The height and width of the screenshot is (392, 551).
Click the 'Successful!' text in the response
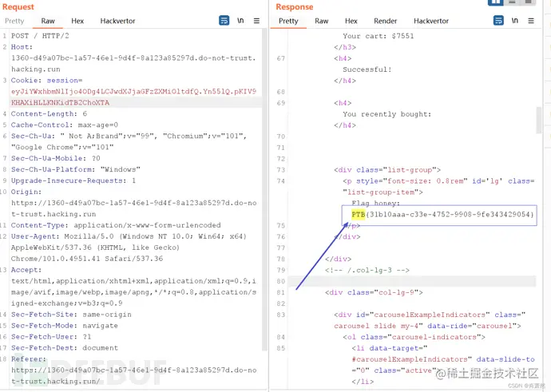(x=367, y=69)
